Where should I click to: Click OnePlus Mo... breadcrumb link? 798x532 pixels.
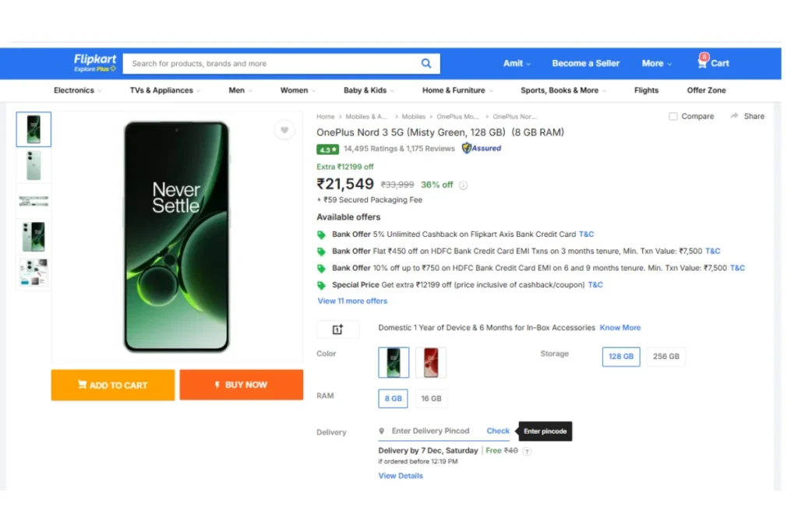pyautogui.click(x=457, y=117)
